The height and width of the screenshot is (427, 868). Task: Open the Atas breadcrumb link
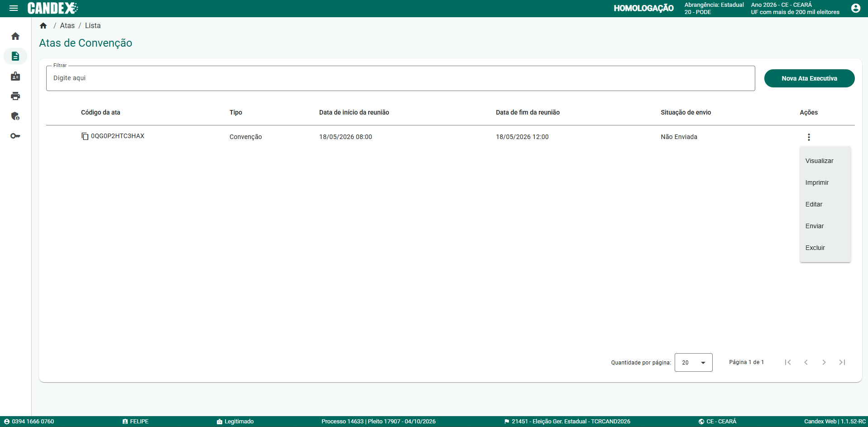(67, 26)
